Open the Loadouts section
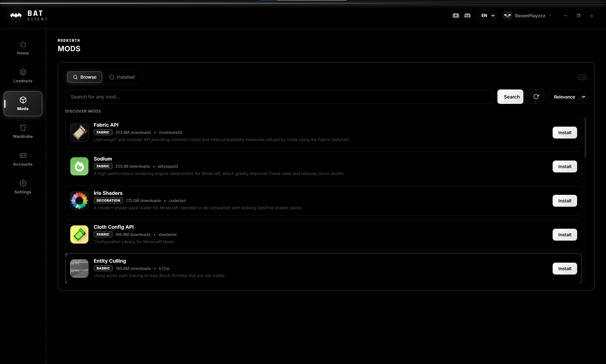 [x=23, y=76]
